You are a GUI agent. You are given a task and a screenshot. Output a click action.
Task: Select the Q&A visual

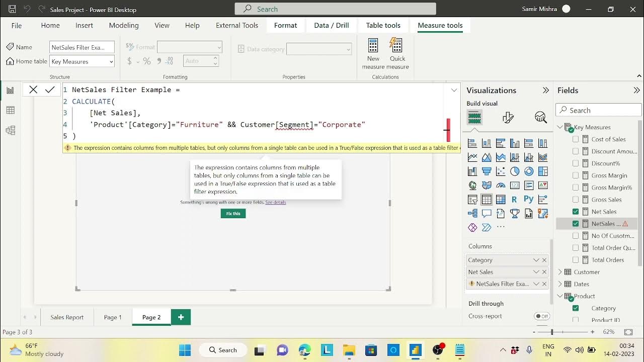click(x=487, y=214)
